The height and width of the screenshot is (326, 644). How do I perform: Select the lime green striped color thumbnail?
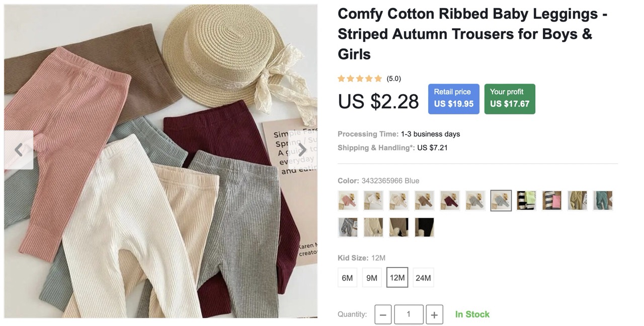526,201
